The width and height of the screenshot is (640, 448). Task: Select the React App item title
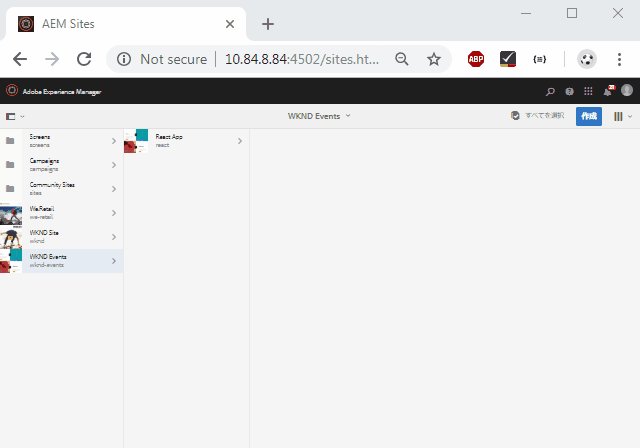click(x=169, y=137)
